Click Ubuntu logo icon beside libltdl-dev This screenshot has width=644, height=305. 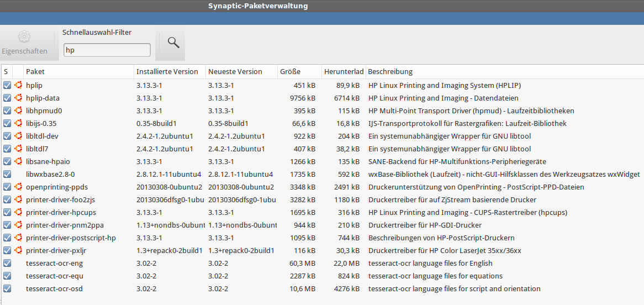pyautogui.click(x=18, y=136)
